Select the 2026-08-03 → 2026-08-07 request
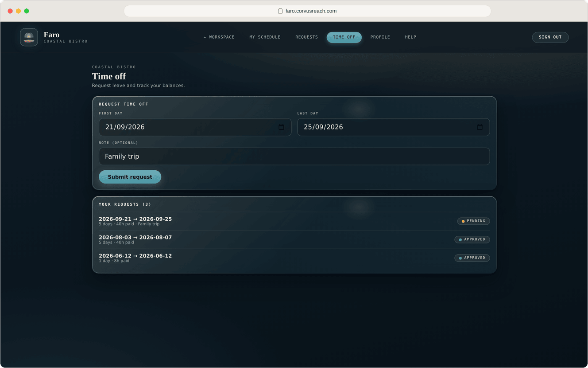The width and height of the screenshot is (588, 368). tap(294, 239)
